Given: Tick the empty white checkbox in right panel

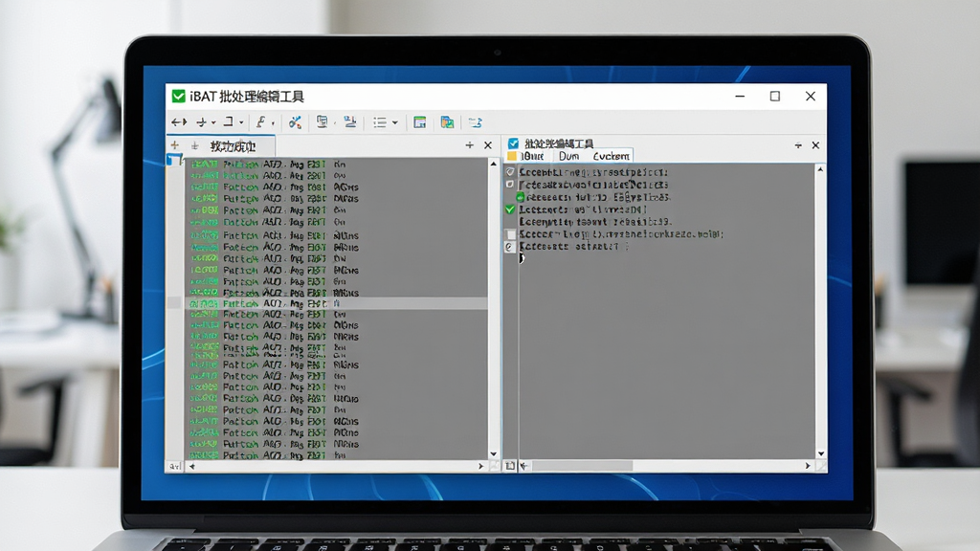Looking at the screenshot, I should click(511, 234).
